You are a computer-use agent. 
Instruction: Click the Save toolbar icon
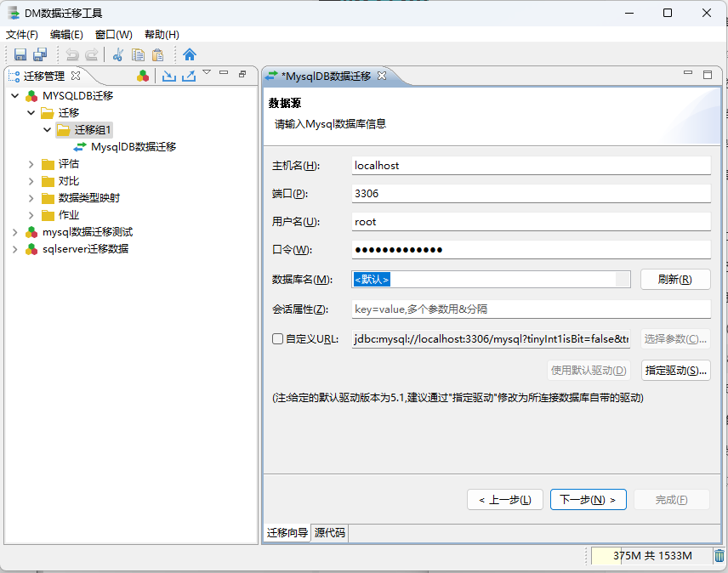[x=20, y=54]
